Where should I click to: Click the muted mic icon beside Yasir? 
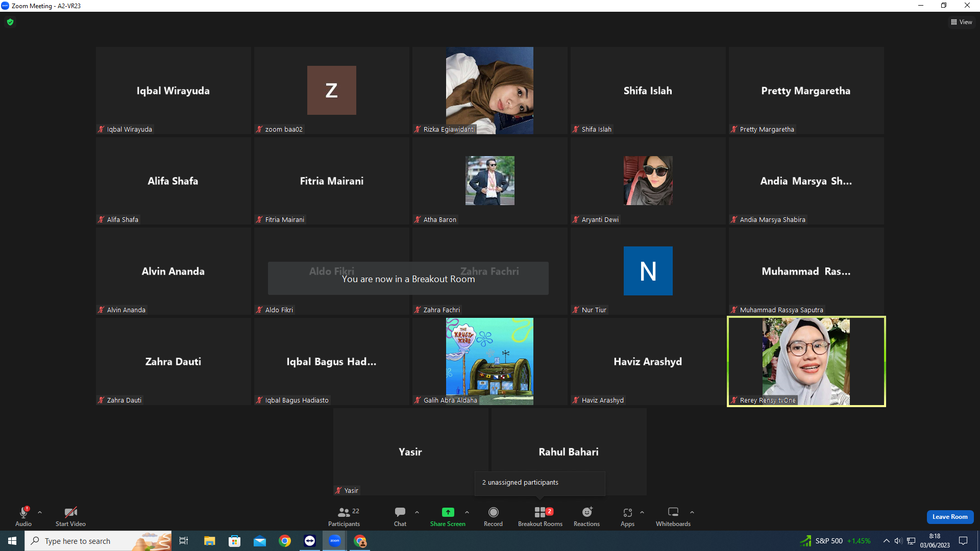339,490
